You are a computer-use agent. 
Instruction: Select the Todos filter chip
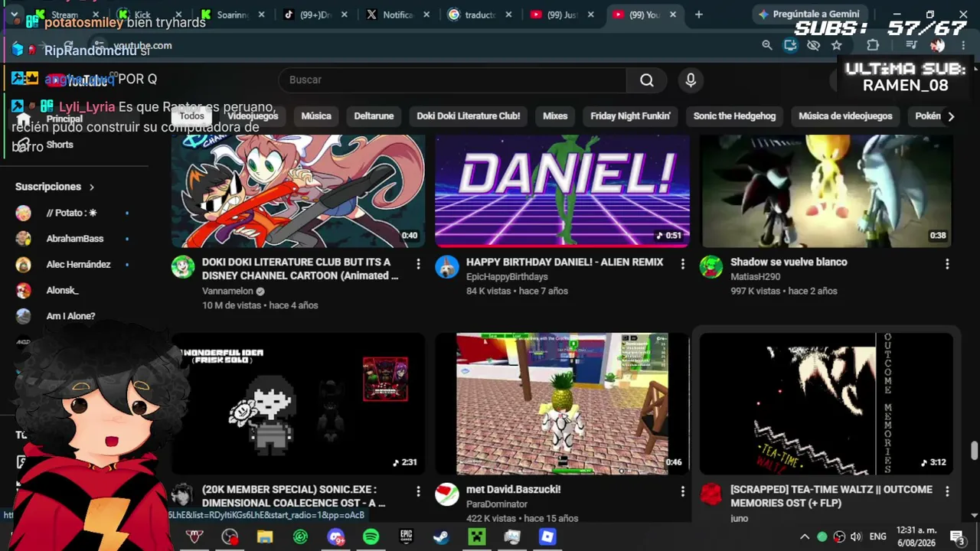[191, 116]
